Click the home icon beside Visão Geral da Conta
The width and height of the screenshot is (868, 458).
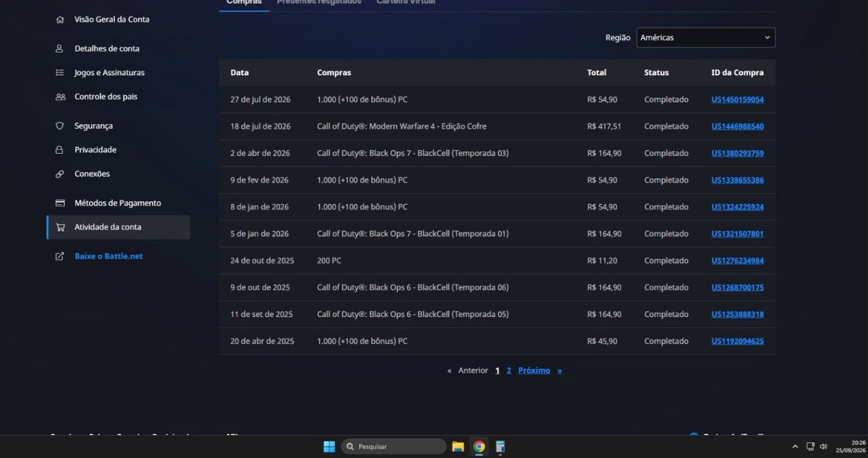(60, 19)
